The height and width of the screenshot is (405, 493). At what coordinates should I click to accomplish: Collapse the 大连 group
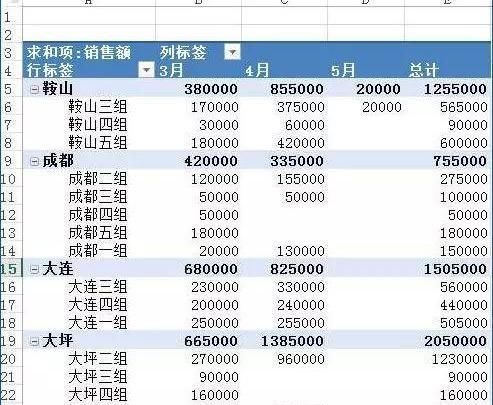click(x=34, y=269)
